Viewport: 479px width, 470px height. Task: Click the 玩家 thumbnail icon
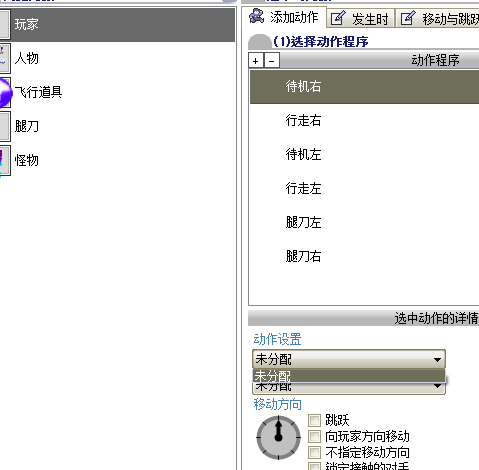point(5,24)
